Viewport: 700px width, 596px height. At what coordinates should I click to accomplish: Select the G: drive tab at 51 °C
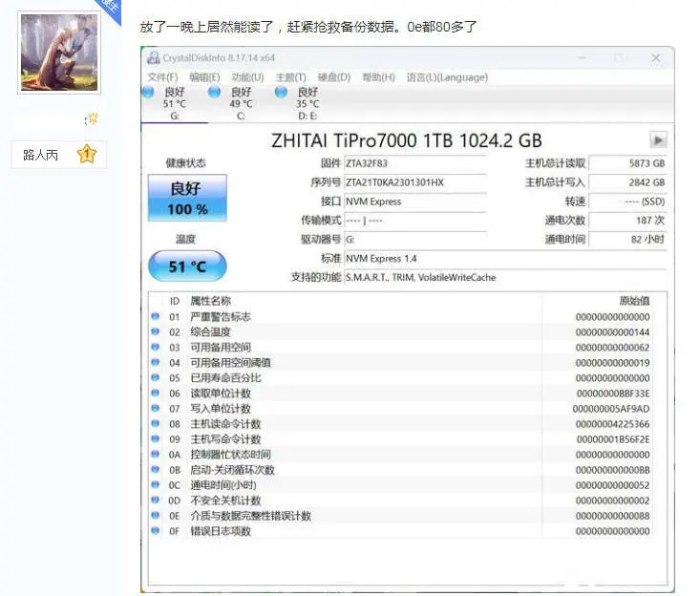175,103
